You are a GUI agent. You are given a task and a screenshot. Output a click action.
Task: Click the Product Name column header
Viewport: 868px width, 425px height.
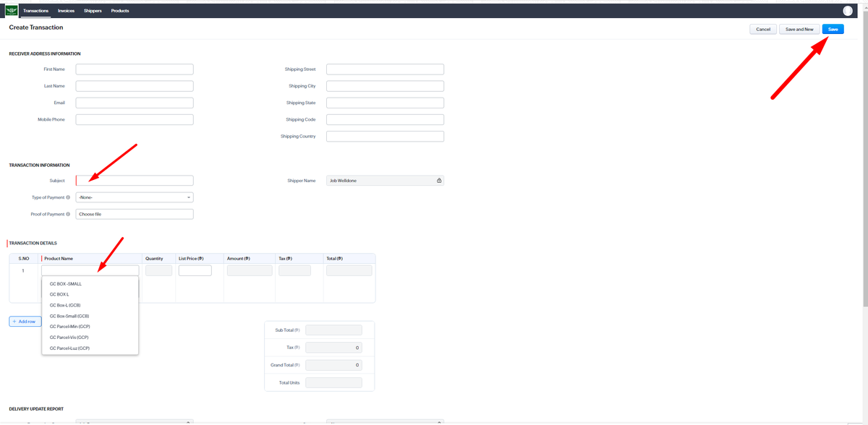pyautogui.click(x=59, y=259)
